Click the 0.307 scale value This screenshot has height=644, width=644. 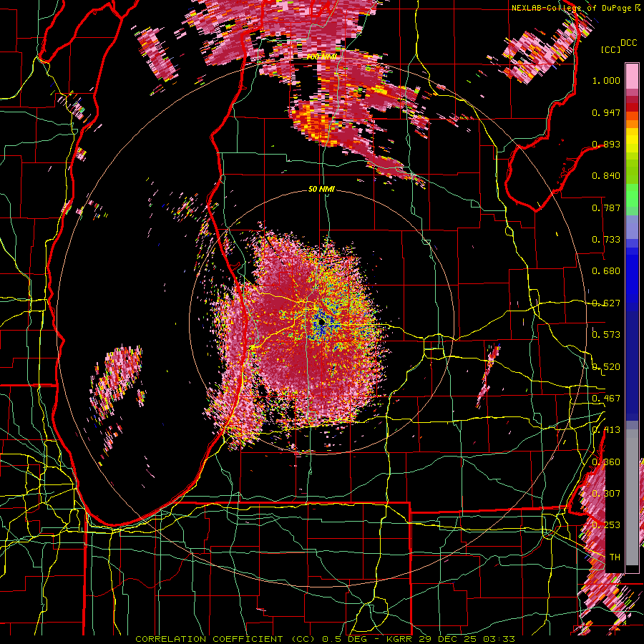[x=606, y=494]
